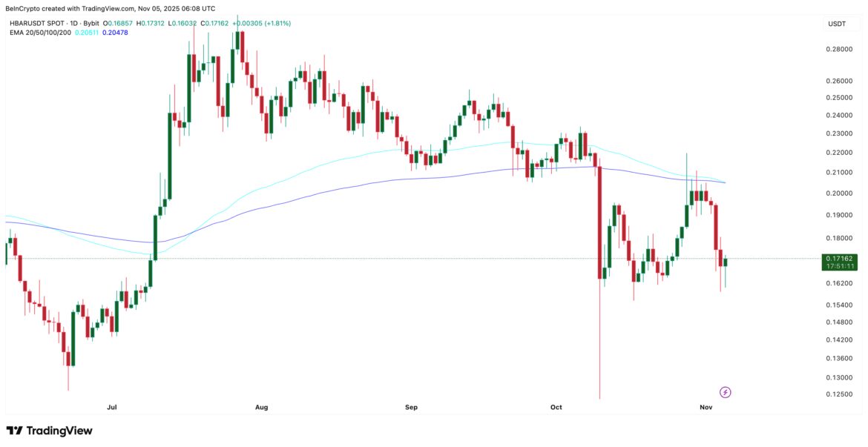
Task: Click the Nov label on time axis
Action: click(707, 407)
